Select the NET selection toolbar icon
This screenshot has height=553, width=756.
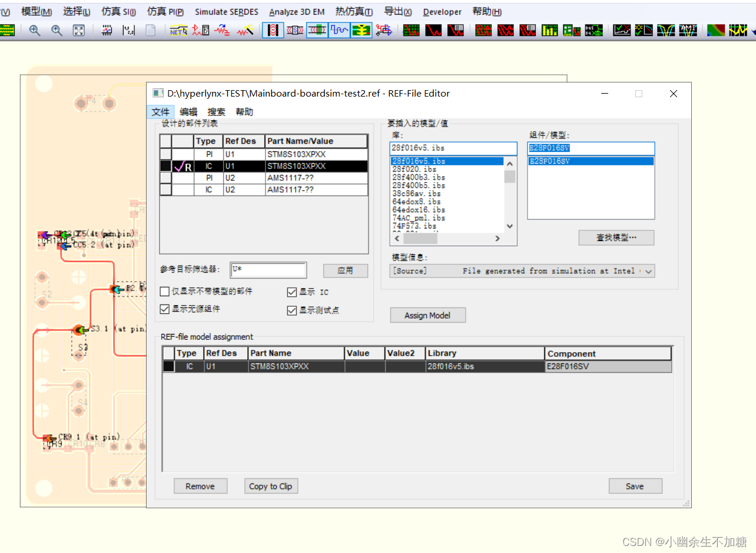click(x=178, y=30)
